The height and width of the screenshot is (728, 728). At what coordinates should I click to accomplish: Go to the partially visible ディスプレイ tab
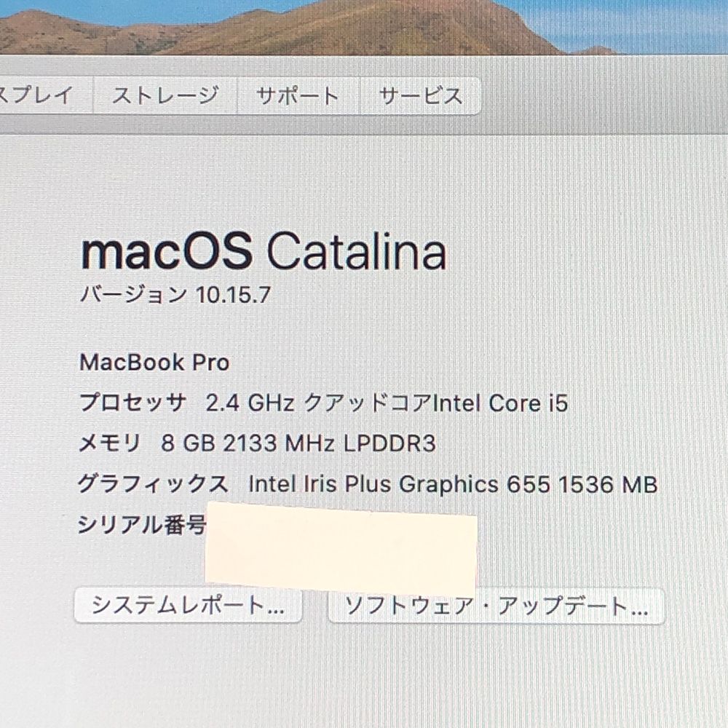45,95
